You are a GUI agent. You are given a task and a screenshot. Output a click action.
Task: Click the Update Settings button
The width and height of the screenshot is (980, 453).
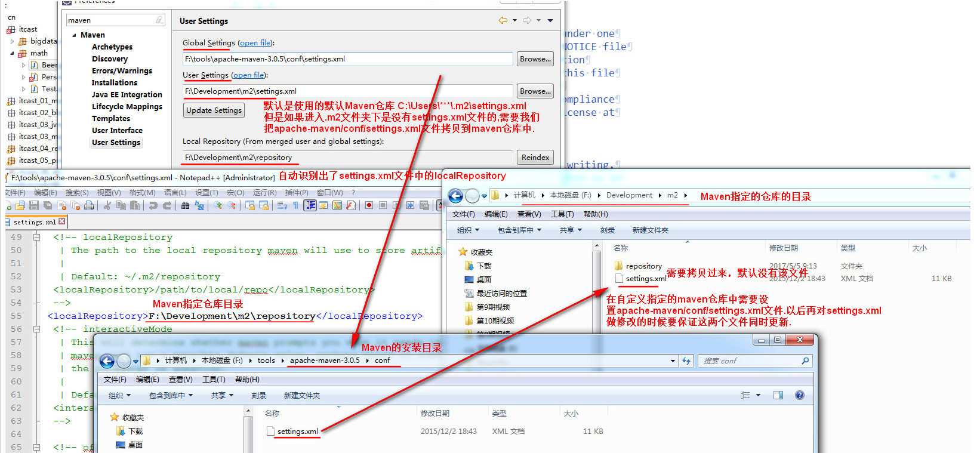(x=214, y=110)
